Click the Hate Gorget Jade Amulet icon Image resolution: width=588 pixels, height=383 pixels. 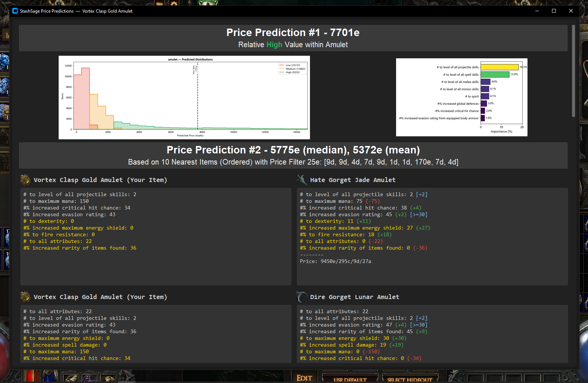tap(301, 180)
